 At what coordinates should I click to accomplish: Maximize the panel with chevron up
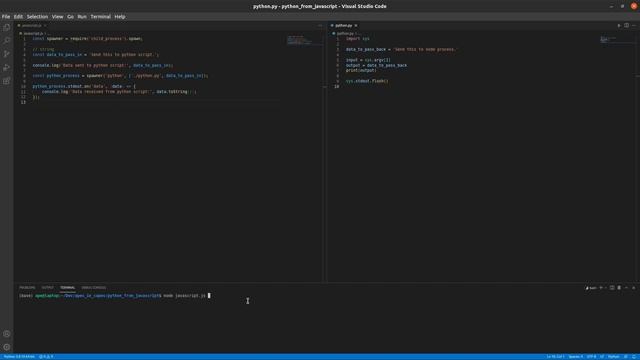[627, 288]
